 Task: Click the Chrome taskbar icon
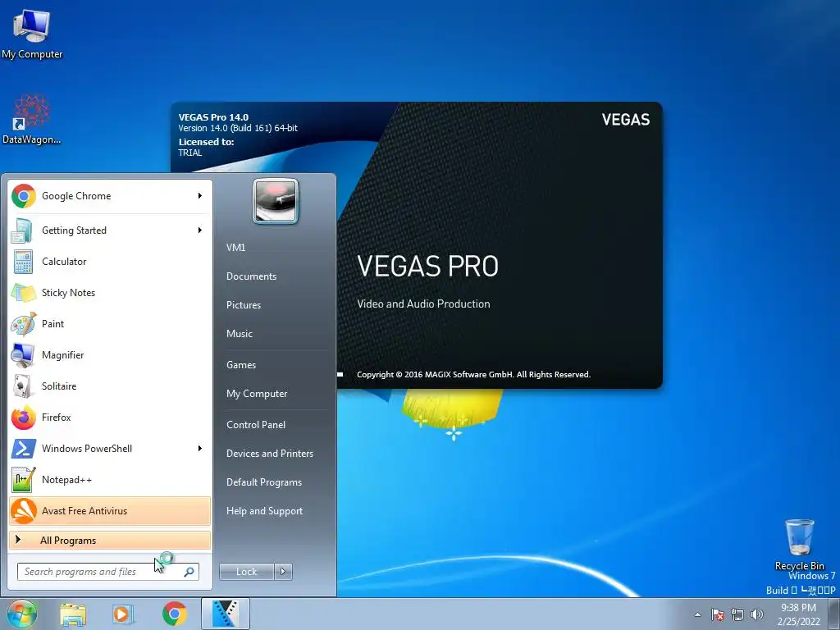[175, 614]
